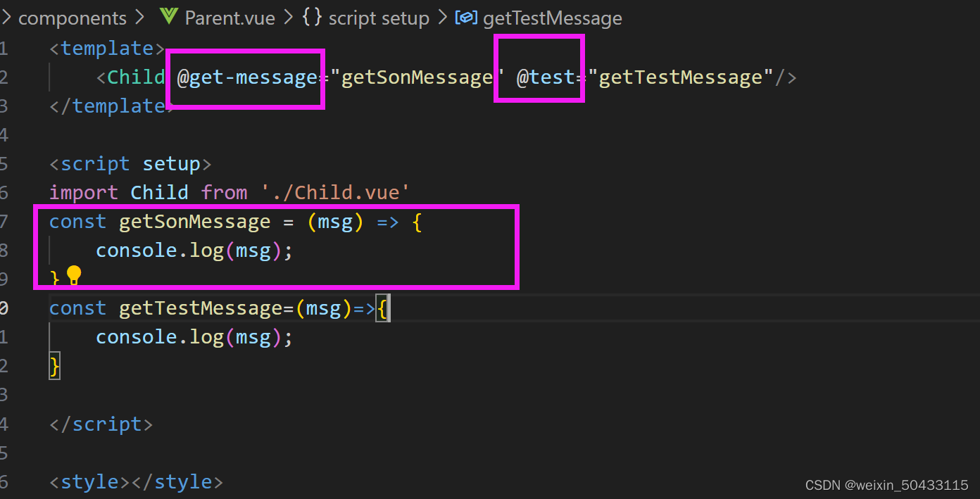Click console.log inside getTestMessage
This screenshot has height=499, width=980.
[160, 337]
